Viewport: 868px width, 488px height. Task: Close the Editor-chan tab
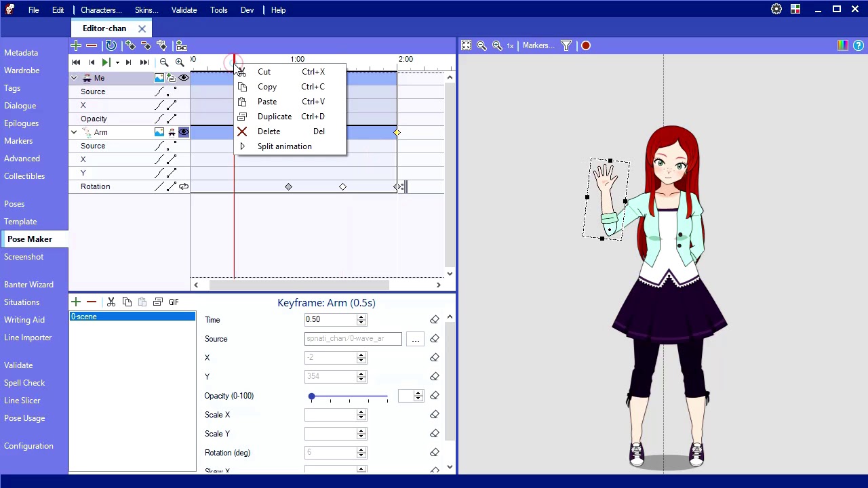142,28
